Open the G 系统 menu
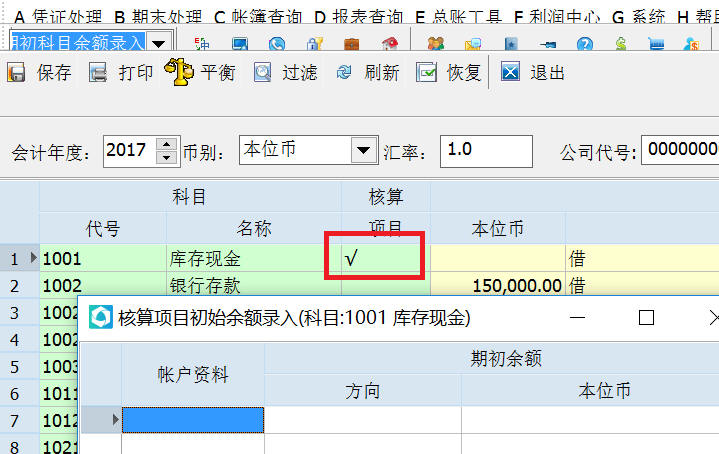 click(x=639, y=17)
